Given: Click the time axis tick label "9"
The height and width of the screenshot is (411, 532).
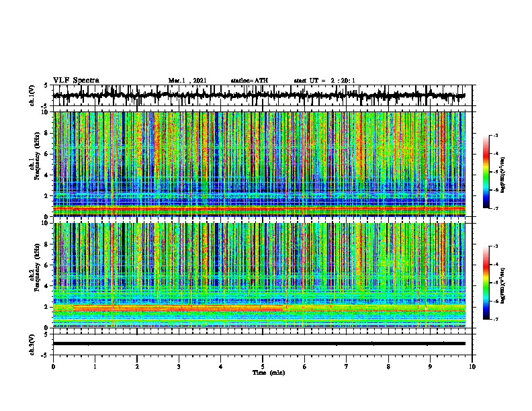Looking at the screenshot, I should [x=430, y=367].
